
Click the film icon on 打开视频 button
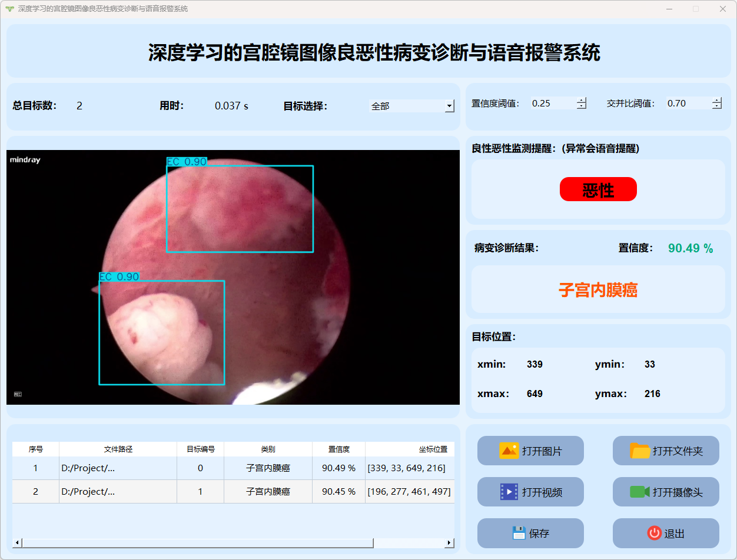[x=509, y=492]
